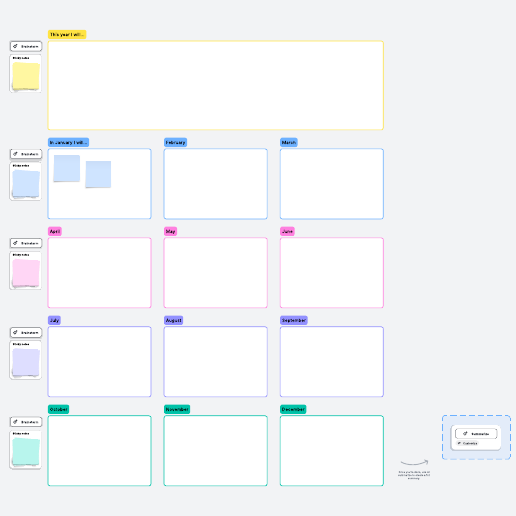This screenshot has width=516, height=516.
Task: Select the August section label
Action: point(174,320)
